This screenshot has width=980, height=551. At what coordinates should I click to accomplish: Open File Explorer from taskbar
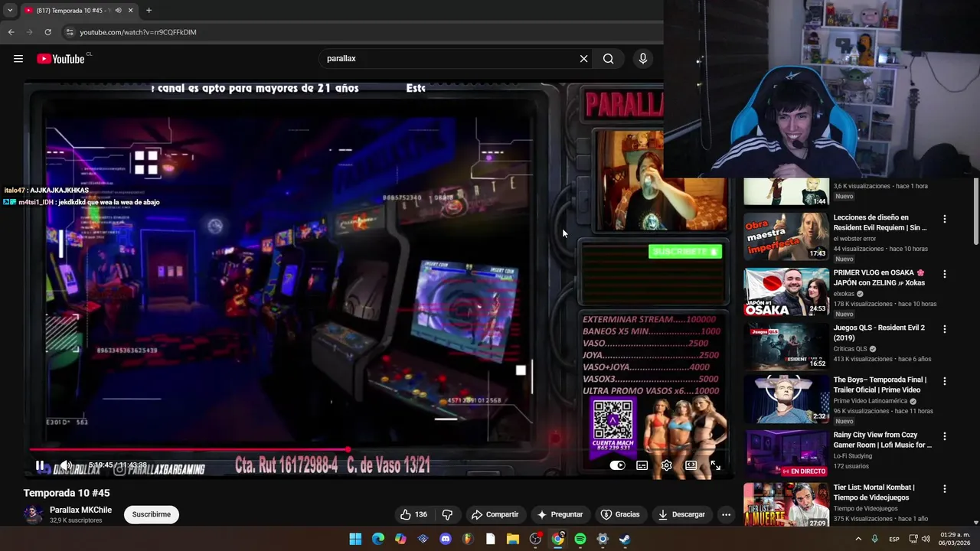513,539
